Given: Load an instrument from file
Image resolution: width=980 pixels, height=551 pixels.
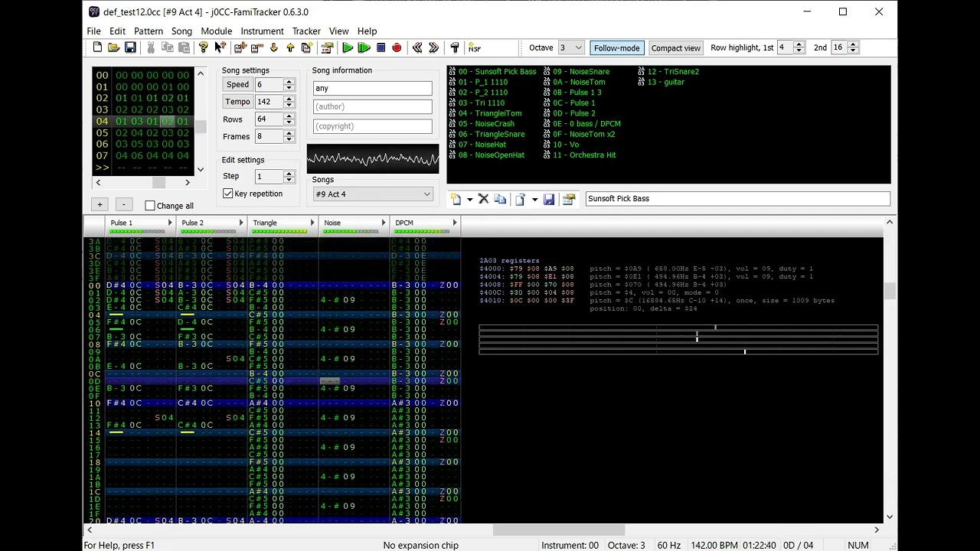Looking at the screenshot, I should [520, 199].
